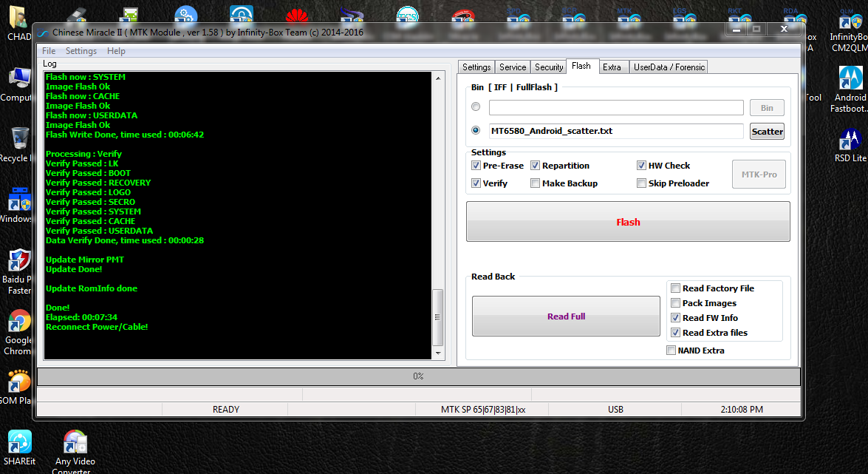Screen dimensions: 868x474
Task: Enable Skip Preloader option
Action: (x=641, y=183)
